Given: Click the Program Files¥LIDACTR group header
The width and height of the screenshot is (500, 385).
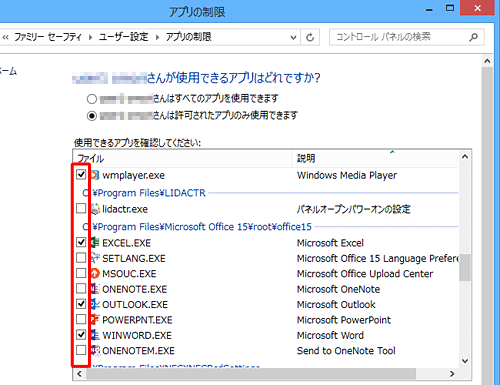Looking at the screenshot, I should click(x=144, y=193).
